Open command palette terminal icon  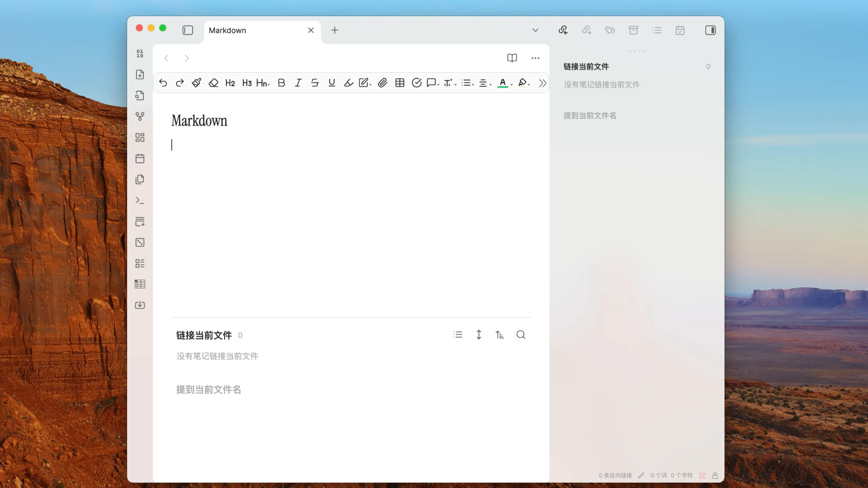tap(140, 201)
